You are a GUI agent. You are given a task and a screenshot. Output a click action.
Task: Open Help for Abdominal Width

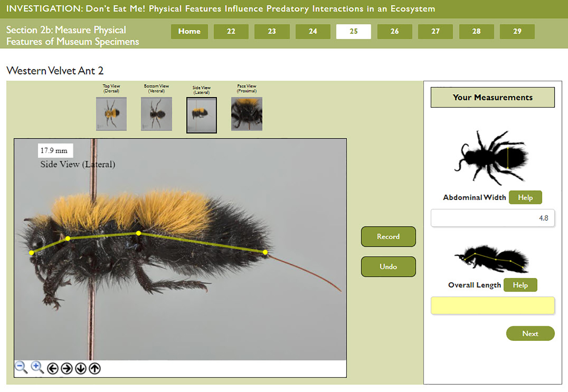[x=525, y=197]
